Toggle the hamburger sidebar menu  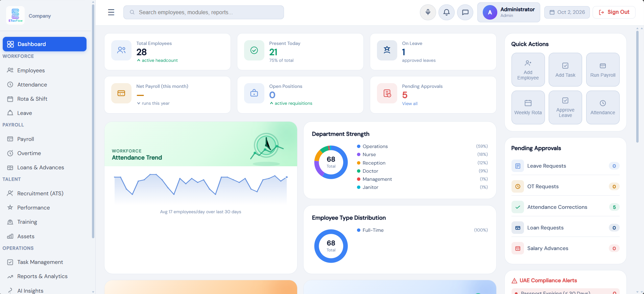(111, 13)
